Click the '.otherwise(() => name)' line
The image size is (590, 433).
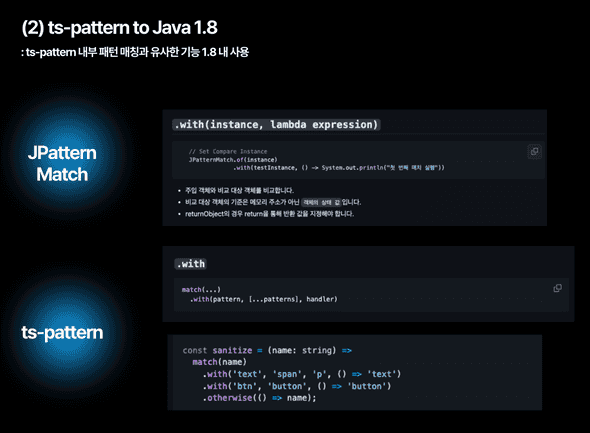260,398
